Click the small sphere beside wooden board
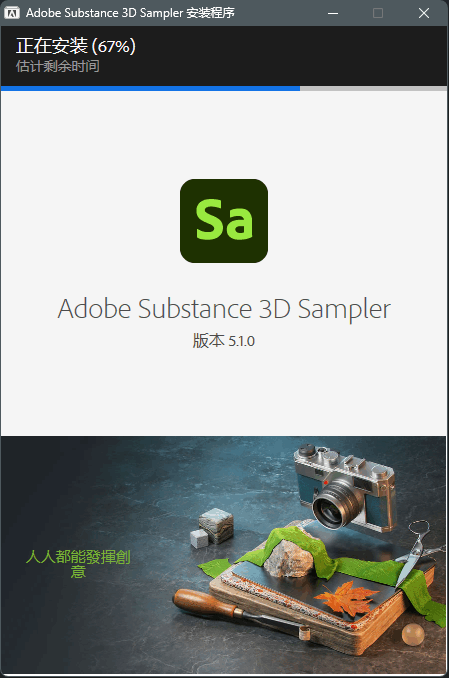Screen dimensions: 449x678 (x=413, y=635)
